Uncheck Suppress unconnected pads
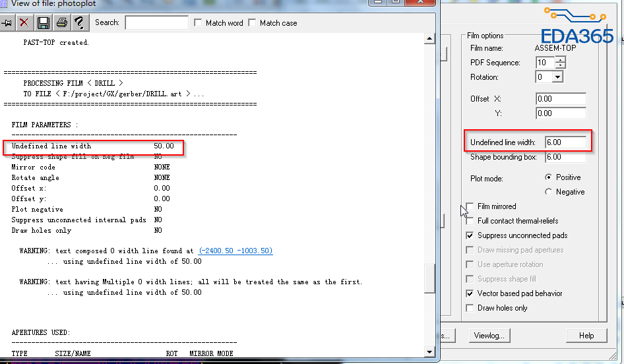This screenshot has height=364, width=624. pos(470,235)
